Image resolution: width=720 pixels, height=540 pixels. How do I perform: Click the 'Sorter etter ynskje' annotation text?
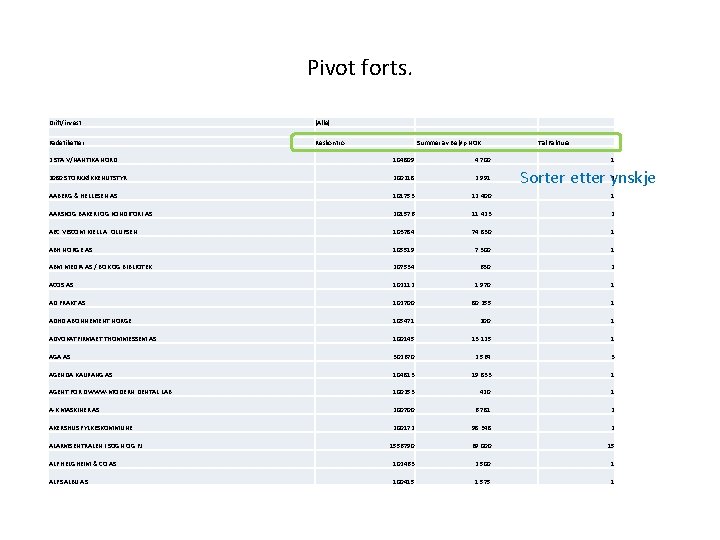point(588,178)
